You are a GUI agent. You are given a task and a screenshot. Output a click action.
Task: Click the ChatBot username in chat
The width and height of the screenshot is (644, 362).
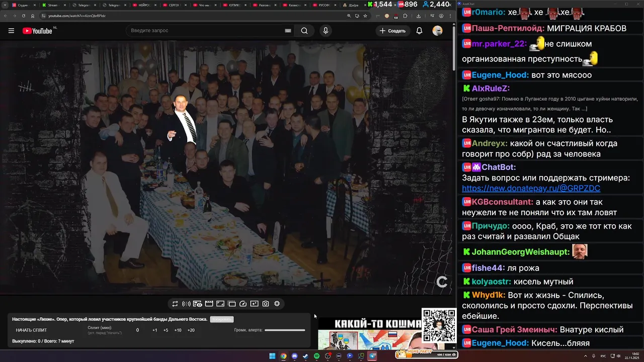click(x=499, y=167)
